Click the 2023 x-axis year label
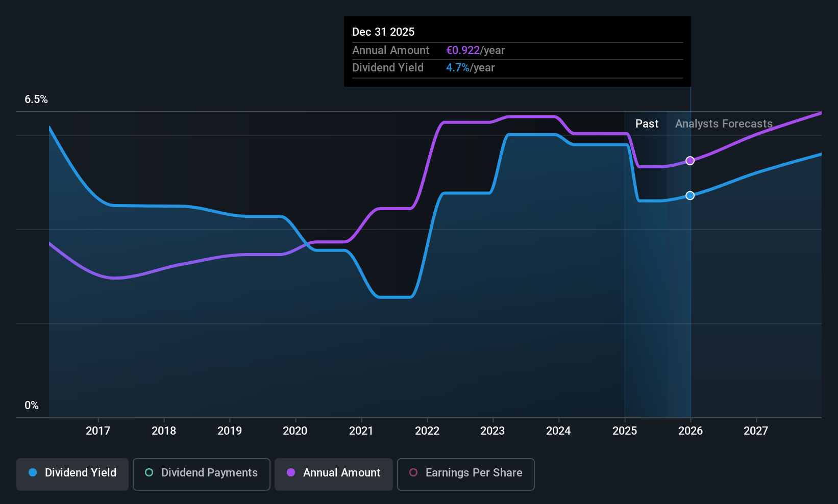 pos(492,431)
